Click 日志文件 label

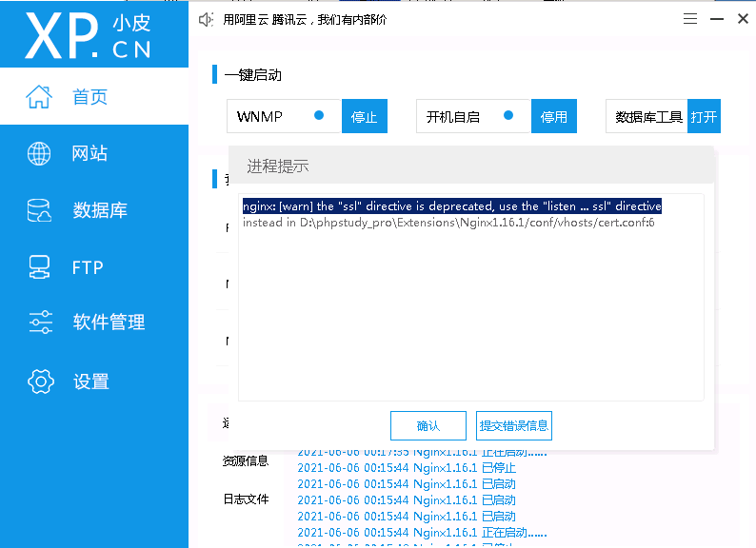point(246,499)
